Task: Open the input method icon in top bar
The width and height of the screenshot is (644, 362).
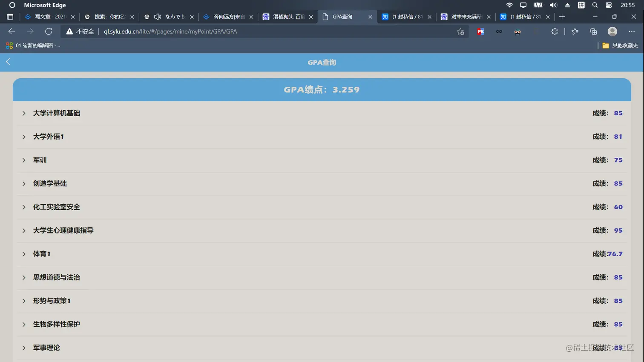Action: coord(581,5)
